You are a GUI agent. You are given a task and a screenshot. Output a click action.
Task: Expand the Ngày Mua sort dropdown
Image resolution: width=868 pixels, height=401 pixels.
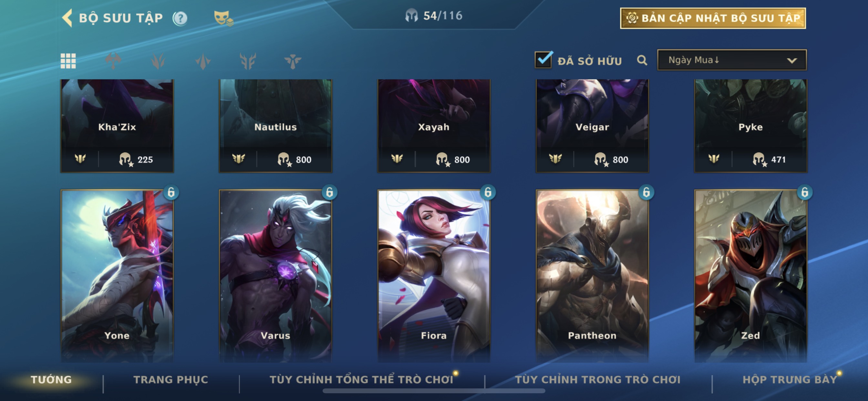pyautogui.click(x=732, y=60)
